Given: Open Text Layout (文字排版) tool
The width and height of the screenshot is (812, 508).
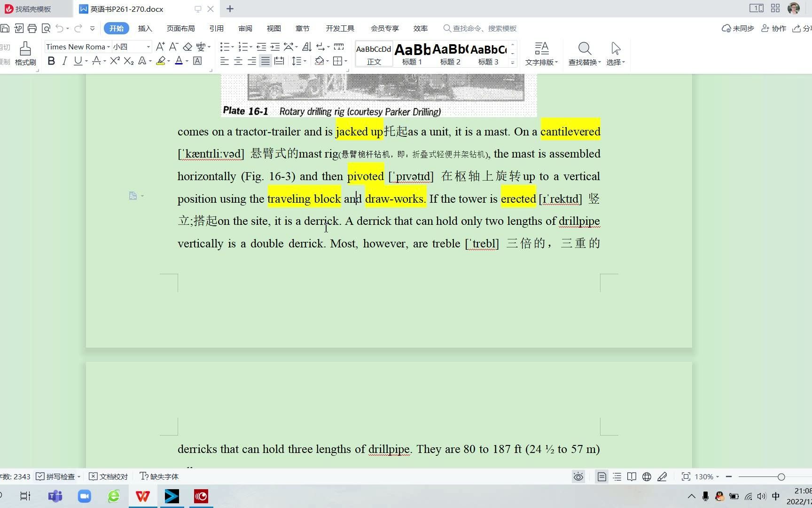Looking at the screenshot, I should point(541,54).
